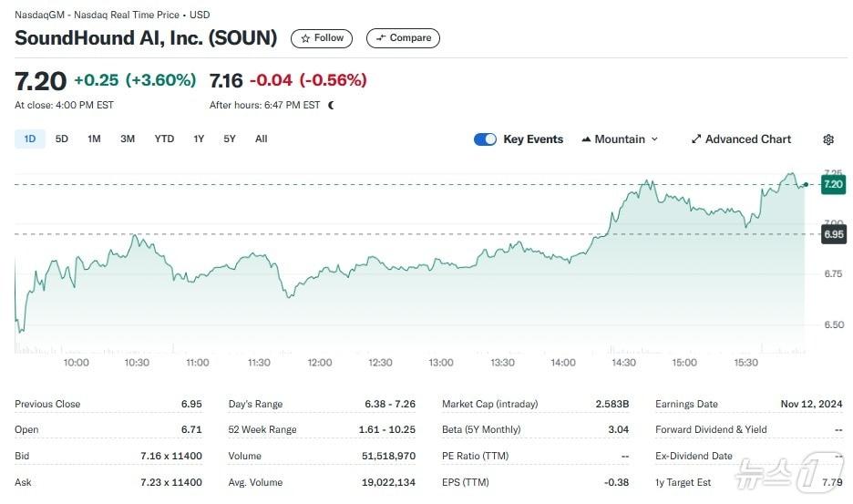
Task: Click the 6.95 previous close marker
Action: pos(833,234)
